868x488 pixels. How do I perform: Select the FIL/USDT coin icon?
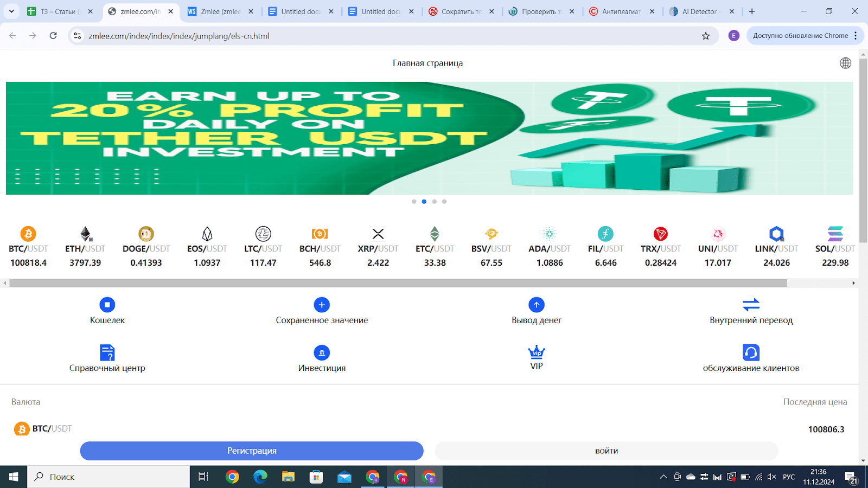(x=605, y=234)
